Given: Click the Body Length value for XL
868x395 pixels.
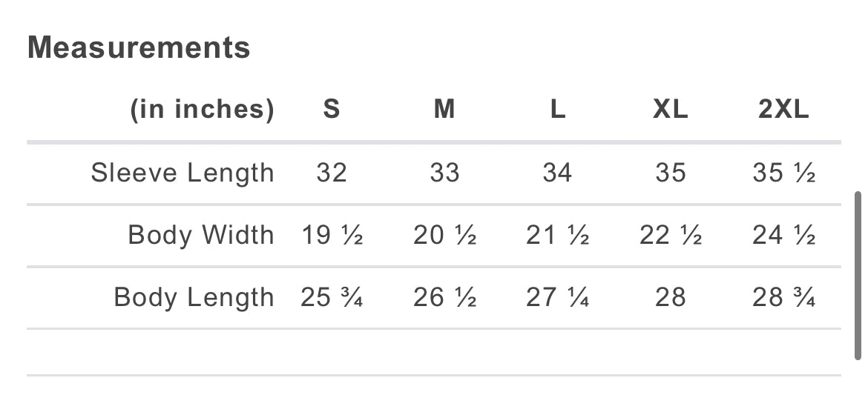Looking at the screenshot, I should pos(671,297).
